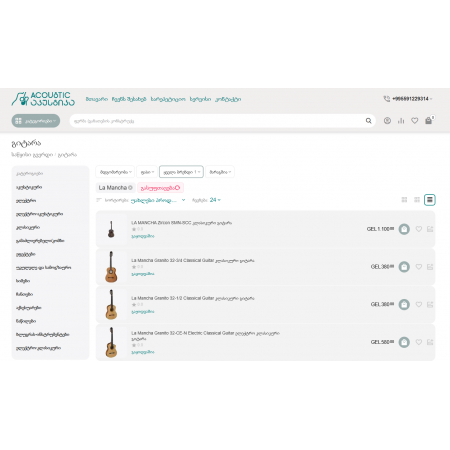Open the shopping bag cart icon
Viewport: 450px width, 450px height.
click(429, 121)
